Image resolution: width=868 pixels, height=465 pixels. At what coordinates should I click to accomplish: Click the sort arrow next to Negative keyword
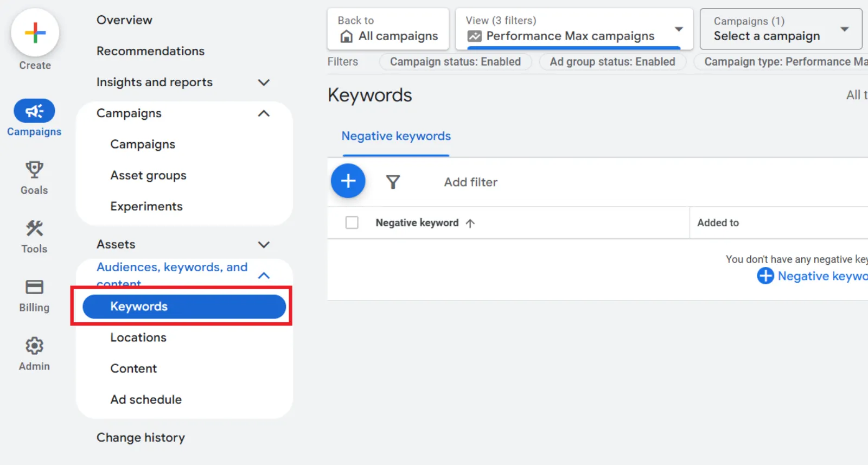(470, 223)
